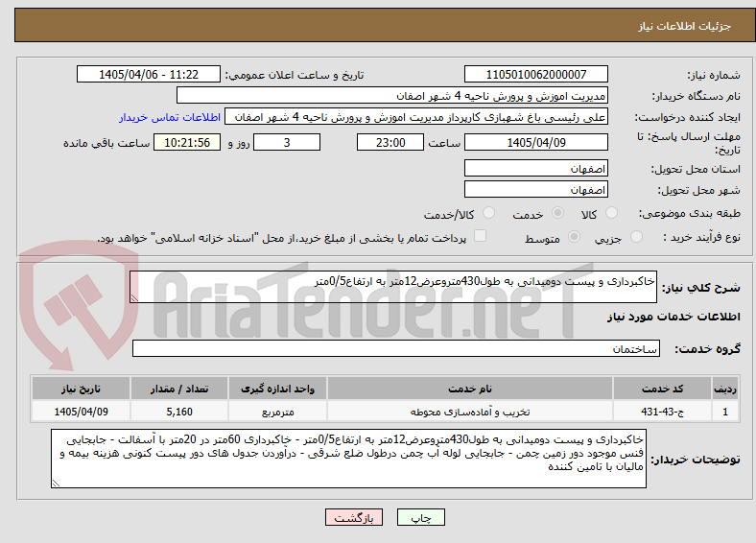Click the گروه خدمت field ساختمان
Screen dimensions: 756x543
tap(396, 348)
